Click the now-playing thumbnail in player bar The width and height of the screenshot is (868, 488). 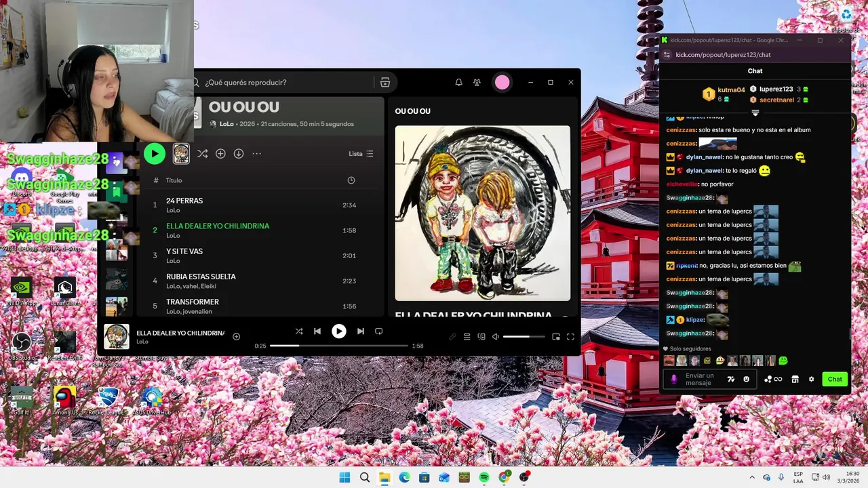coord(117,336)
